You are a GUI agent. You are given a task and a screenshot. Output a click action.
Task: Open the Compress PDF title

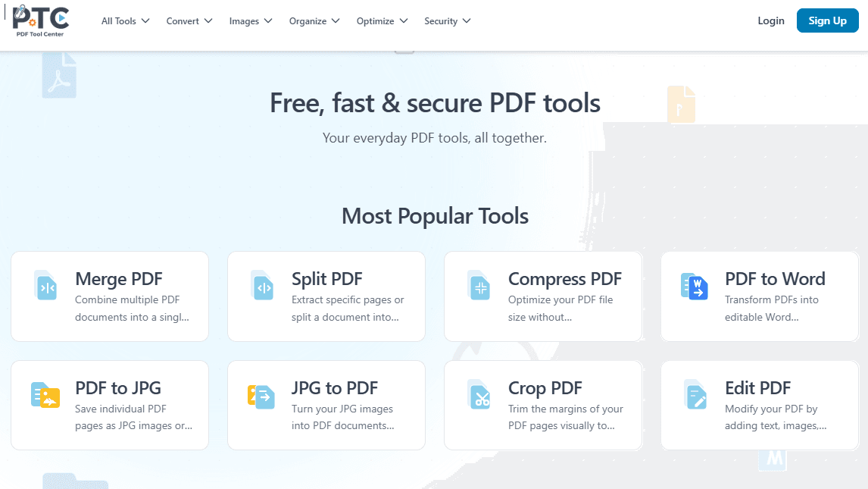565,279
